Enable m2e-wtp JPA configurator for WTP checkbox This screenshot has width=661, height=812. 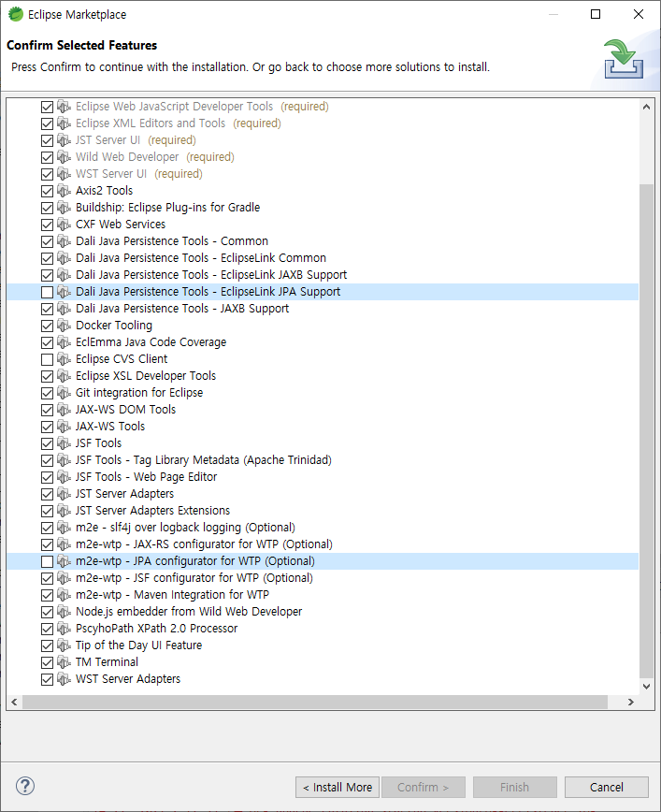pos(47,561)
